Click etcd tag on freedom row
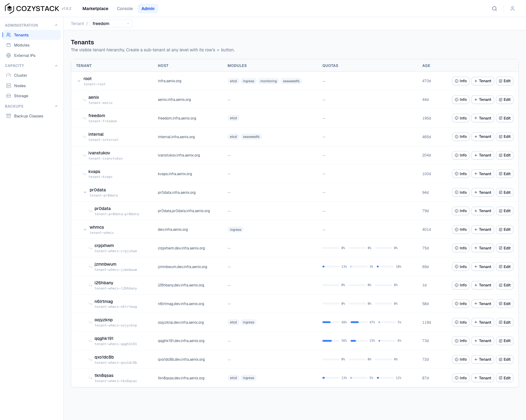The height and width of the screenshot is (420, 526). click(x=233, y=118)
